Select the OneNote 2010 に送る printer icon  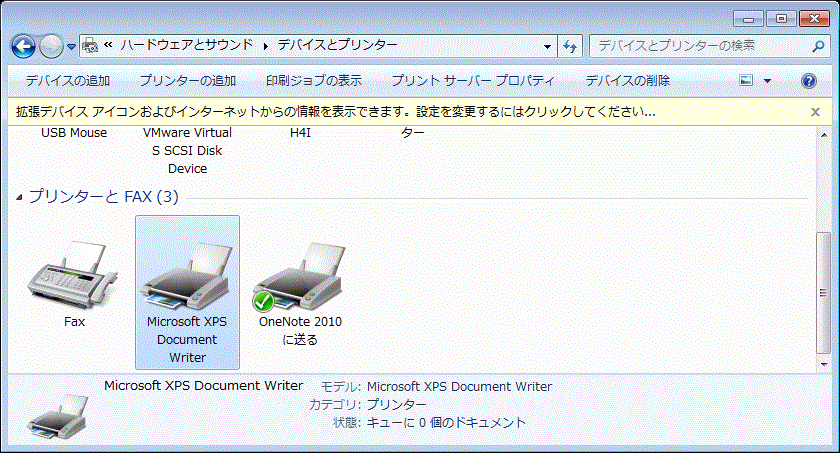pos(300,276)
